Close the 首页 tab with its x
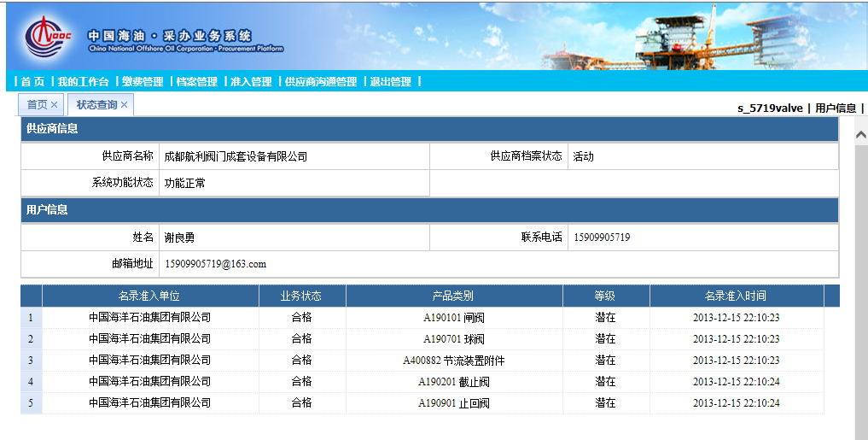The height and width of the screenshot is (440, 868). [x=54, y=105]
